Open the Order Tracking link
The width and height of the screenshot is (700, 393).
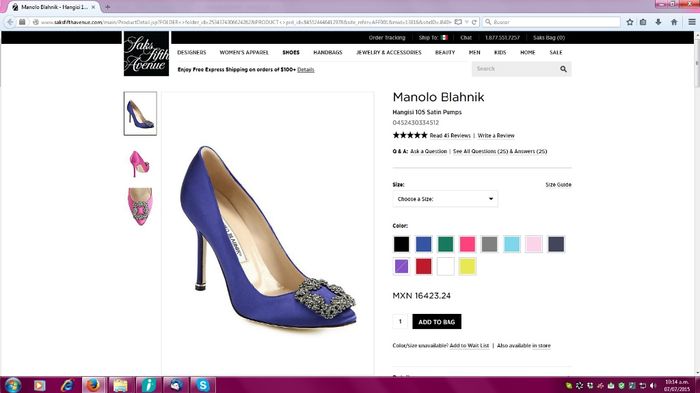pyautogui.click(x=387, y=38)
